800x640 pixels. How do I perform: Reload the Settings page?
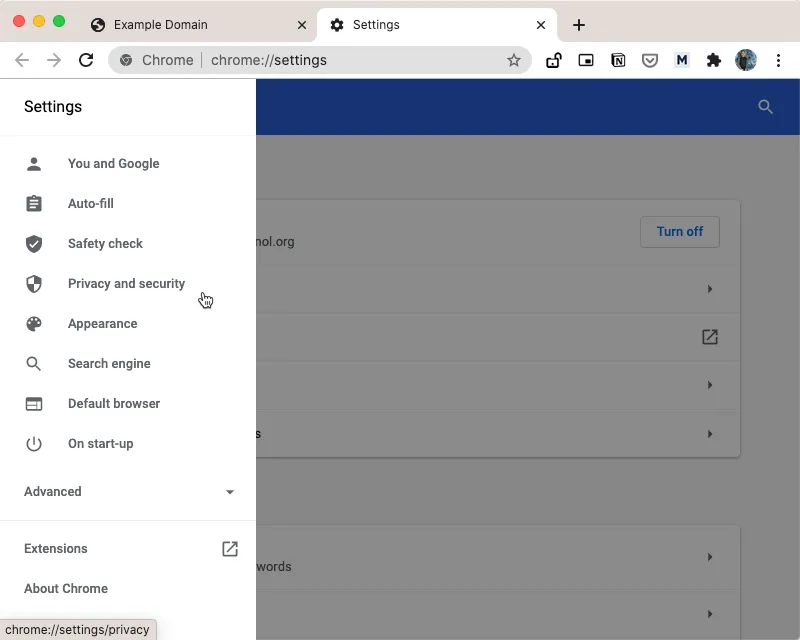[x=86, y=60]
